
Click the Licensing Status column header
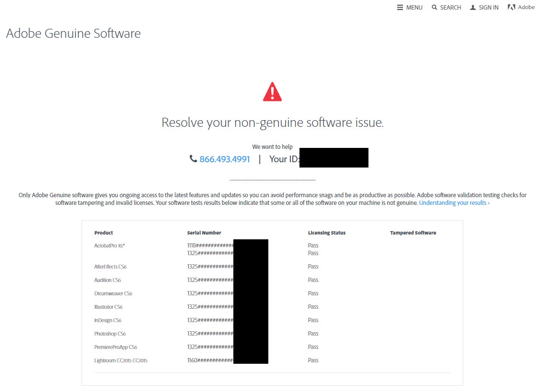(326, 233)
